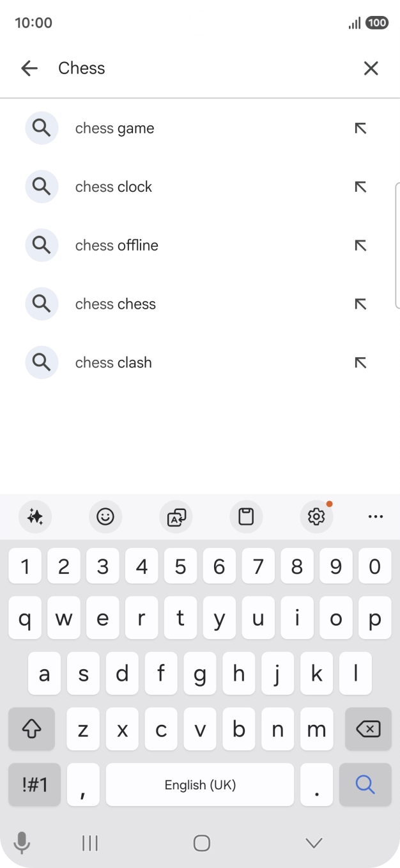Open the emoji picker icon

105,516
